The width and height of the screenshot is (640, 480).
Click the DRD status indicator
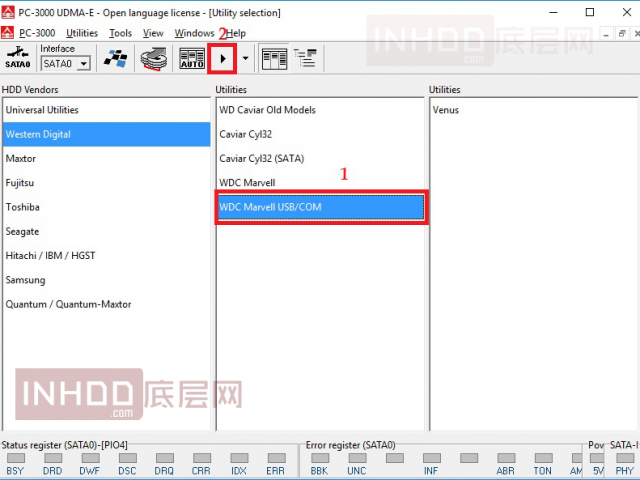pyautogui.click(x=53, y=458)
